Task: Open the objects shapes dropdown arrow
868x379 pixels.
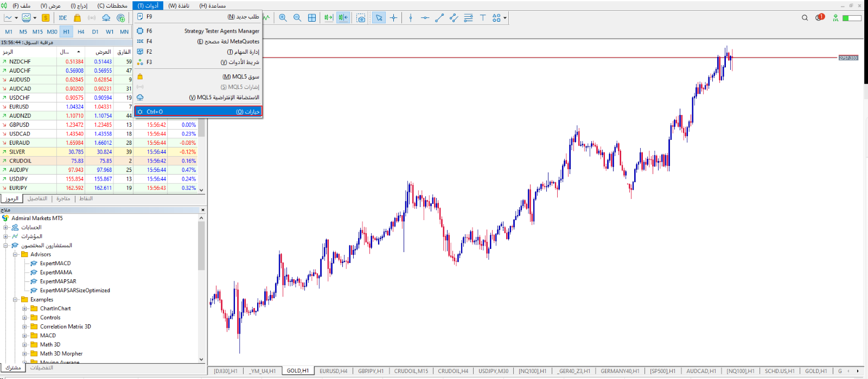Action: tap(505, 18)
